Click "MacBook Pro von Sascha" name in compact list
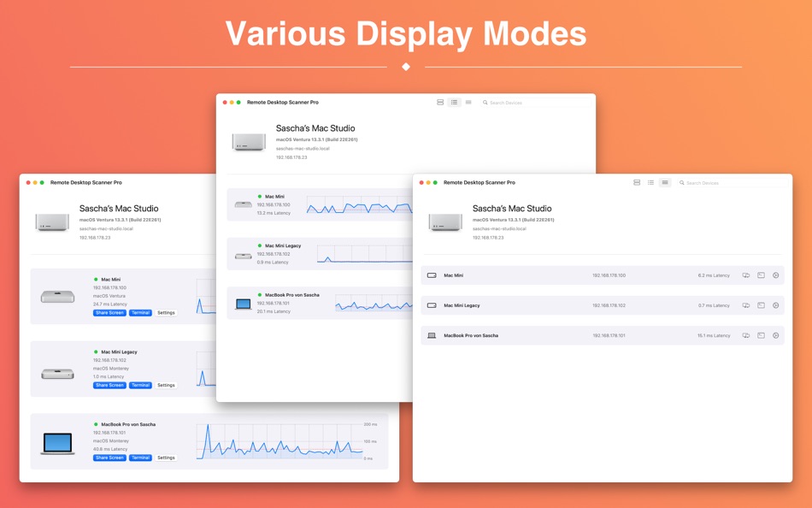Screen dimensions: 812x508 coord(471,335)
